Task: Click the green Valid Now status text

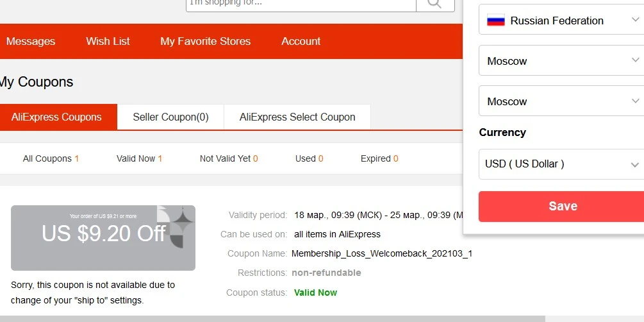Action: click(x=315, y=292)
